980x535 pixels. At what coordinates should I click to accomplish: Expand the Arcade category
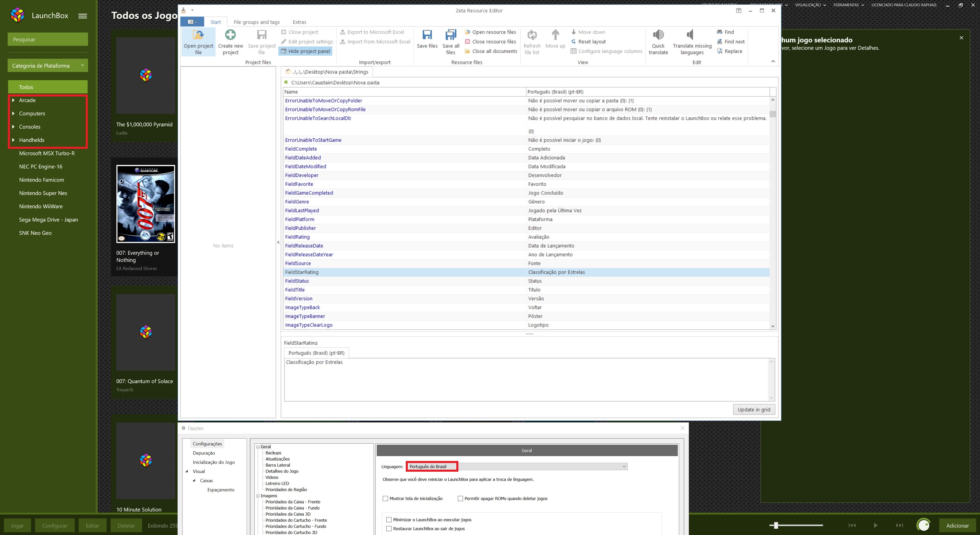pos(13,100)
